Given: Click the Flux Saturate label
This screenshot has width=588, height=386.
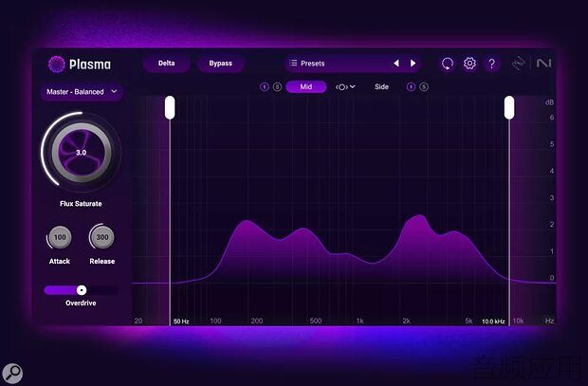Looking at the screenshot, I should point(81,204).
